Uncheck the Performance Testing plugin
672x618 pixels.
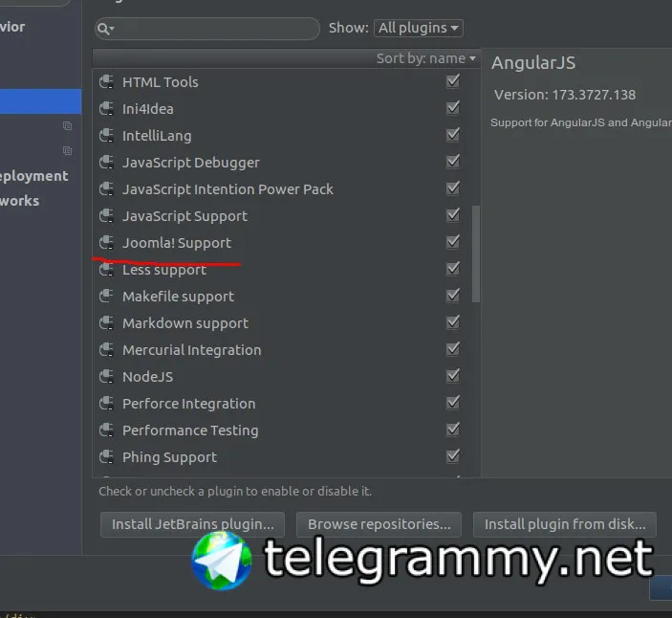pyautogui.click(x=452, y=430)
